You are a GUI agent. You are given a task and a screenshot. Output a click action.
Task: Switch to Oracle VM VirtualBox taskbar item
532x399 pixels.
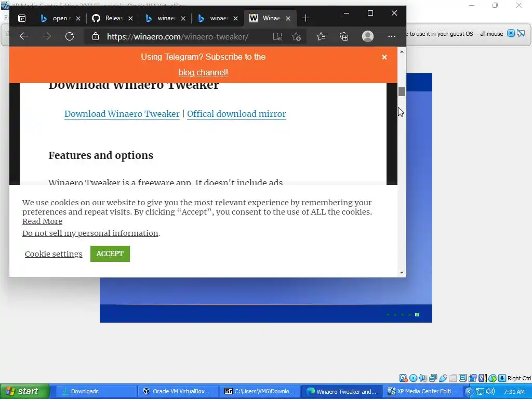pyautogui.click(x=179, y=391)
